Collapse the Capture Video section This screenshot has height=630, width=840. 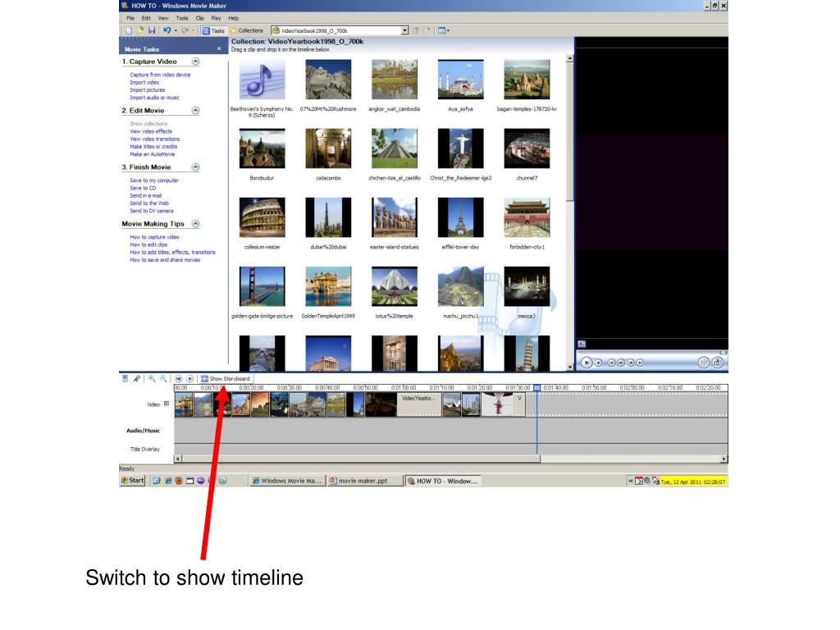195,62
